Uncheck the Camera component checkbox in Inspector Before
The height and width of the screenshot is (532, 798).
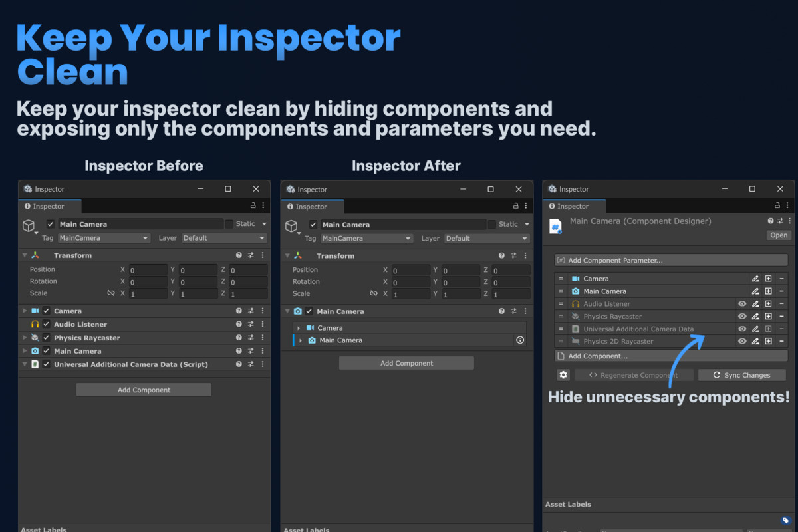coord(47,311)
